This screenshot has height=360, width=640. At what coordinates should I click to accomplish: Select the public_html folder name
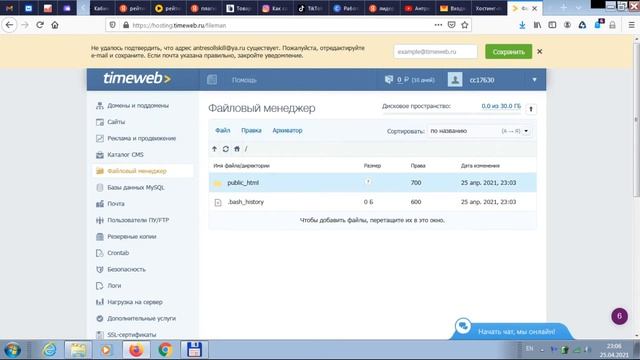[x=243, y=183]
